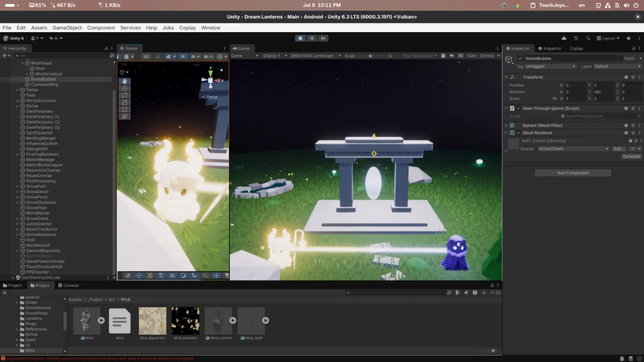644x362 pixels.
Task: Click the Generate button
Action: tap(631, 157)
